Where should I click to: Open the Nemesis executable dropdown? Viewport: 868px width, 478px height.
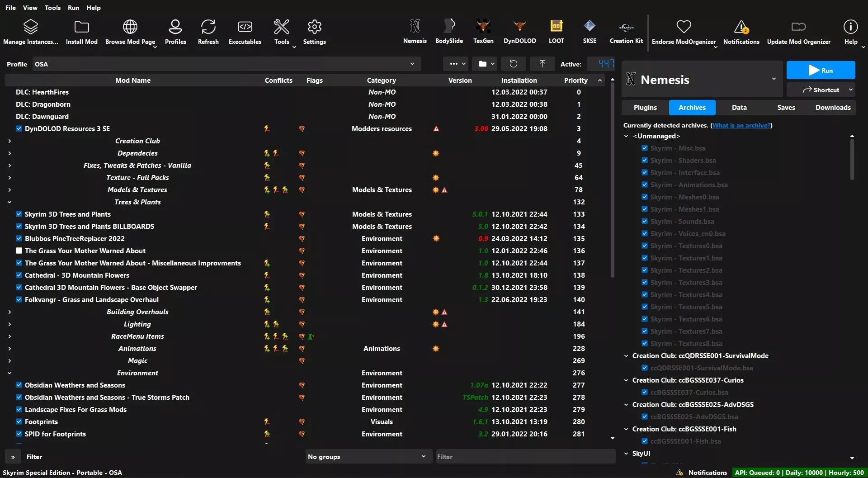click(x=702, y=79)
